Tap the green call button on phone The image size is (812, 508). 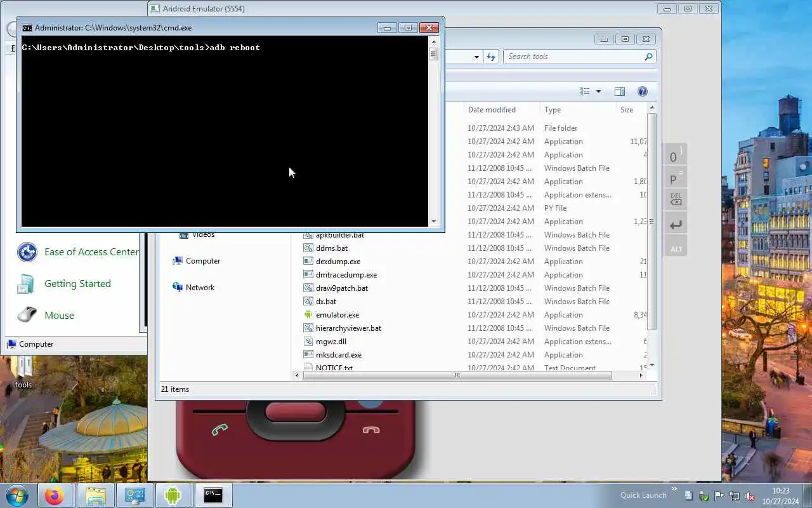(219, 430)
